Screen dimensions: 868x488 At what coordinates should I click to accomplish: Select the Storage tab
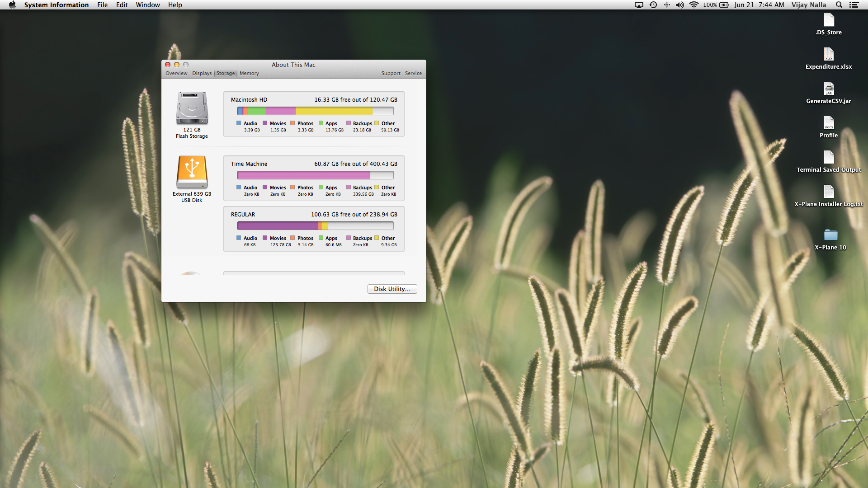click(x=226, y=73)
